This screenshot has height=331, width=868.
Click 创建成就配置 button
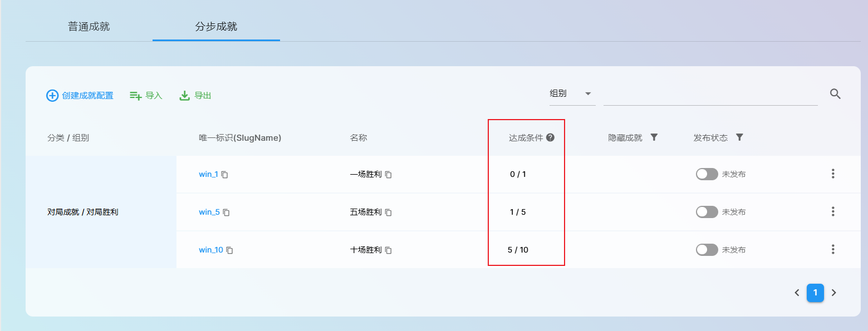point(80,96)
